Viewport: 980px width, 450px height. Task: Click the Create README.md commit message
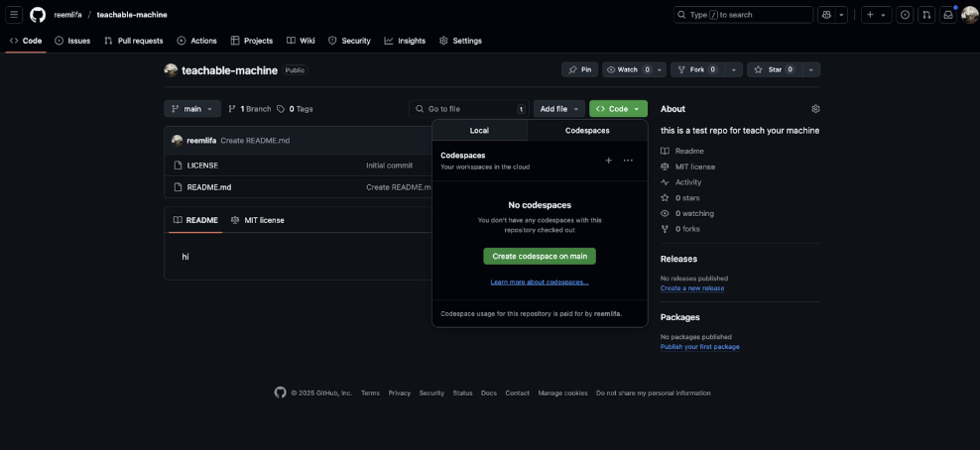point(255,141)
